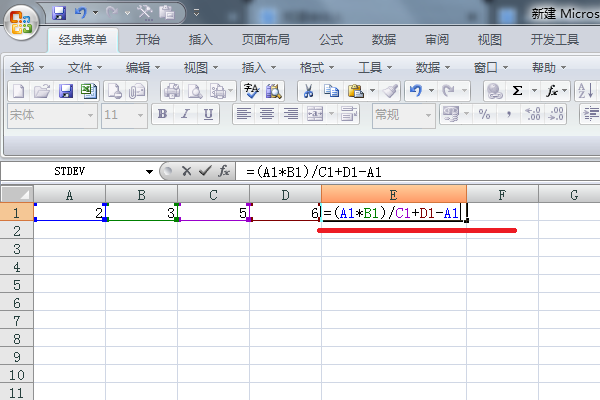This screenshot has width=600, height=400.
Task: Open number format 常规 dropdown
Action: (428, 115)
